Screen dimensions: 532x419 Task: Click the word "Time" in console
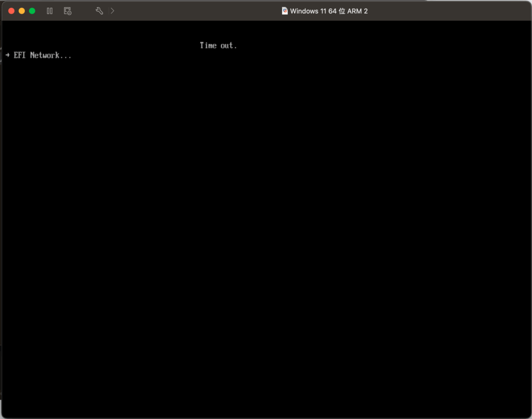pos(208,46)
